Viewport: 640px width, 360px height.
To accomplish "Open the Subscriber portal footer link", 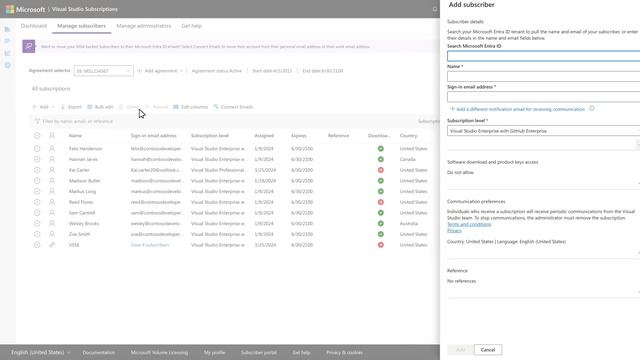I will pos(259,353).
